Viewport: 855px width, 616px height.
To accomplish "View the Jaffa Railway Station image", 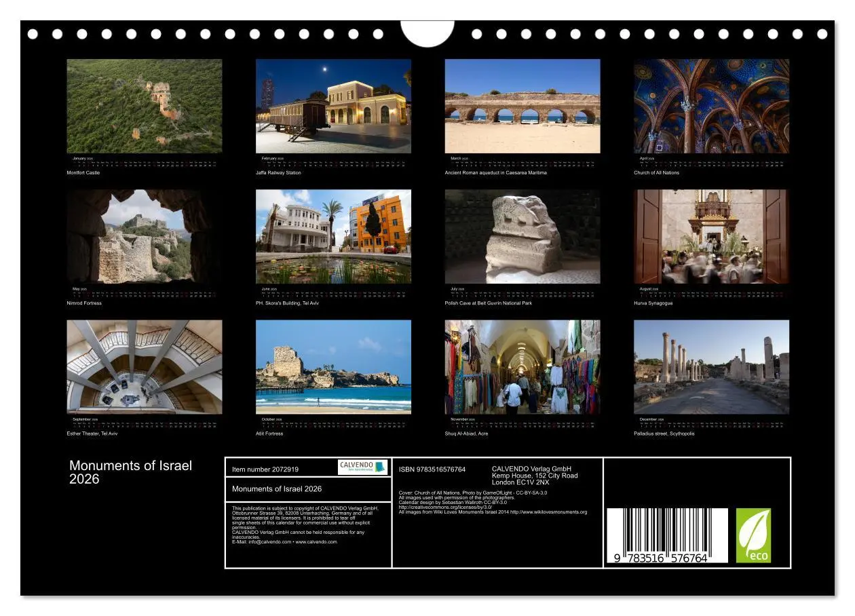I will pyautogui.click(x=334, y=105).
